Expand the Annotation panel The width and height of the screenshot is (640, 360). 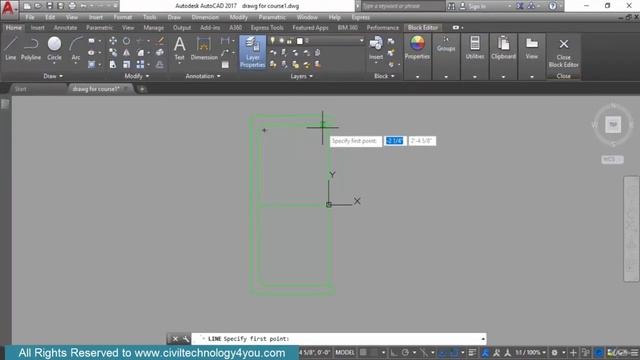(x=203, y=76)
